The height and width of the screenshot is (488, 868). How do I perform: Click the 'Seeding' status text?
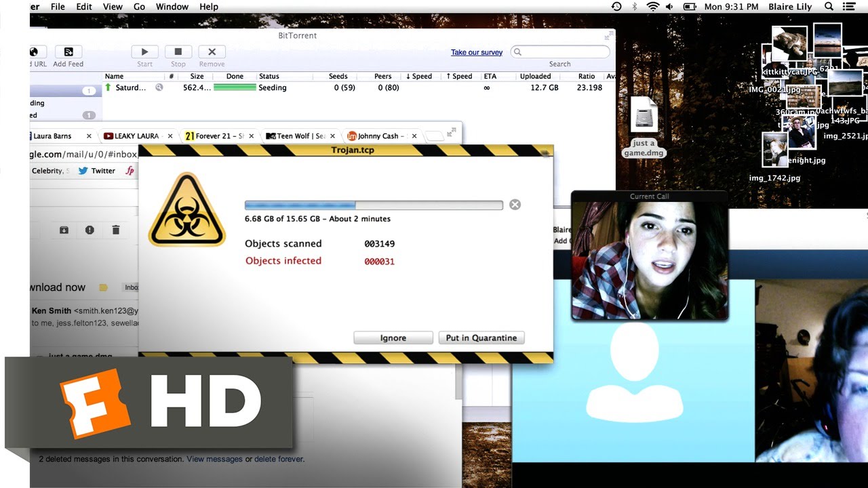pyautogui.click(x=273, y=87)
